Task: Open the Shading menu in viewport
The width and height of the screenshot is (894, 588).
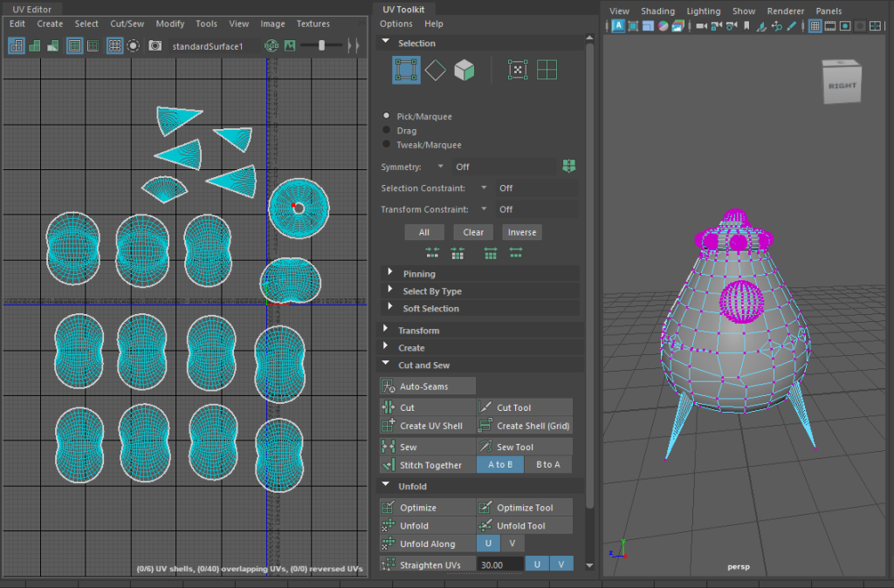Action: (657, 11)
